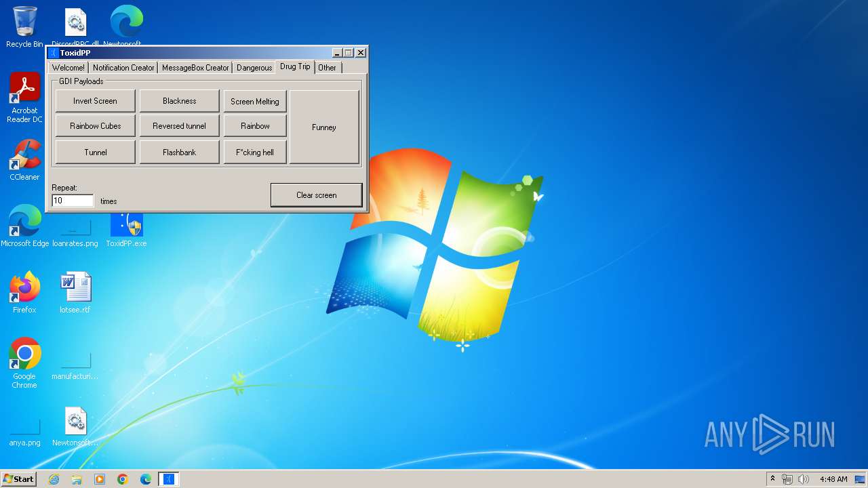The height and width of the screenshot is (488, 868).
Task: Click the Invert Screen button
Action: click(95, 101)
